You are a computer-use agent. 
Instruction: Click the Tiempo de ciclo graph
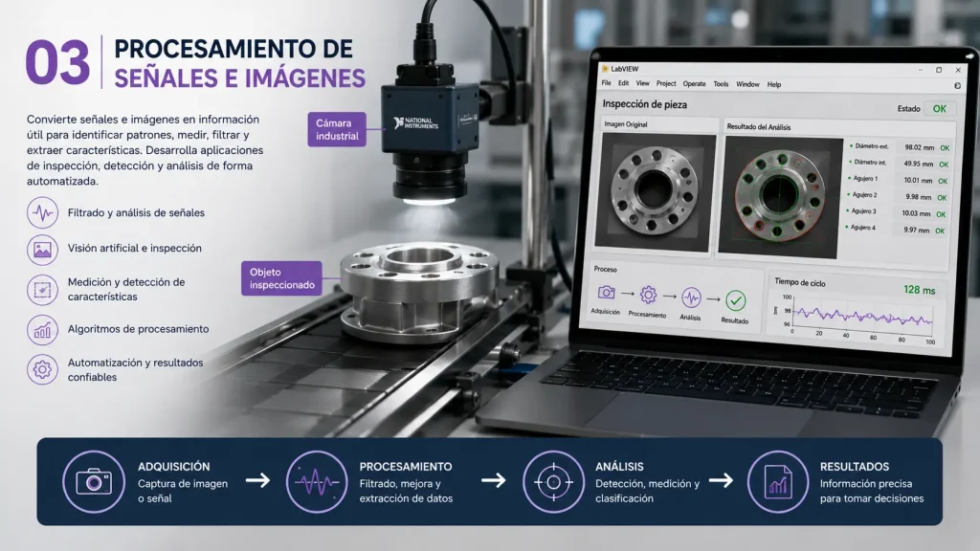861,317
